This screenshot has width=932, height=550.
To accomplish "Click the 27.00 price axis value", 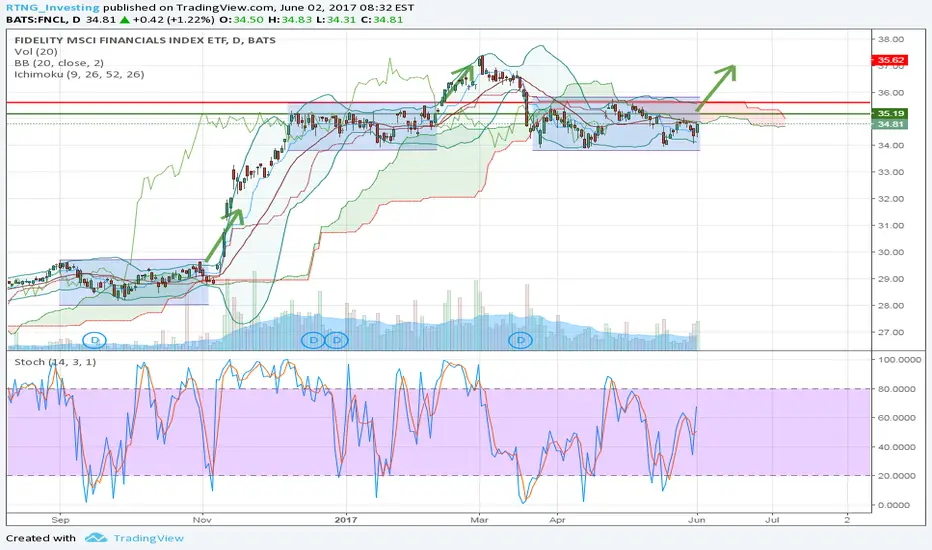I will tap(891, 333).
